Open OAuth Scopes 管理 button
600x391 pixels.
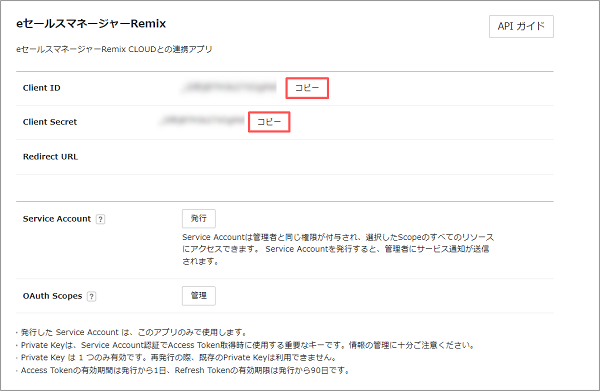point(199,296)
